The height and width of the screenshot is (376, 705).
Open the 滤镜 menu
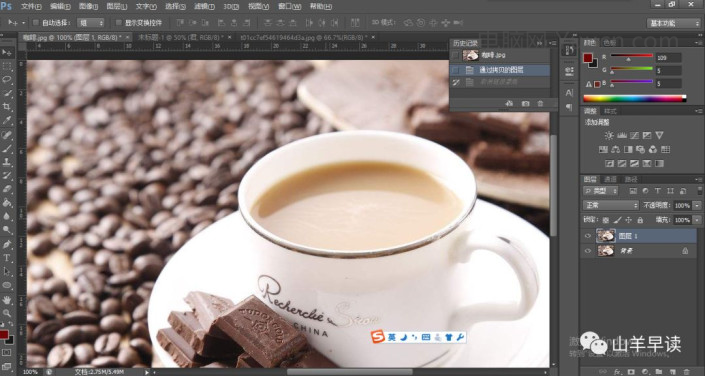tap(205, 7)
